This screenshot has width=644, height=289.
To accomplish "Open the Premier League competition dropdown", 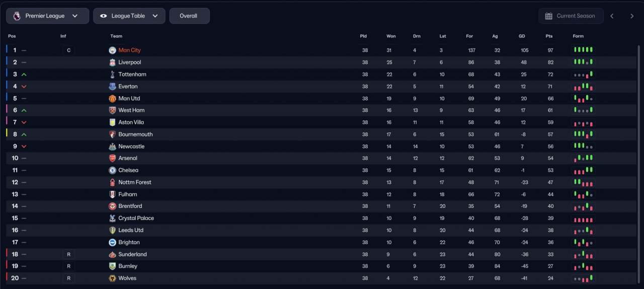I will 47,16.
